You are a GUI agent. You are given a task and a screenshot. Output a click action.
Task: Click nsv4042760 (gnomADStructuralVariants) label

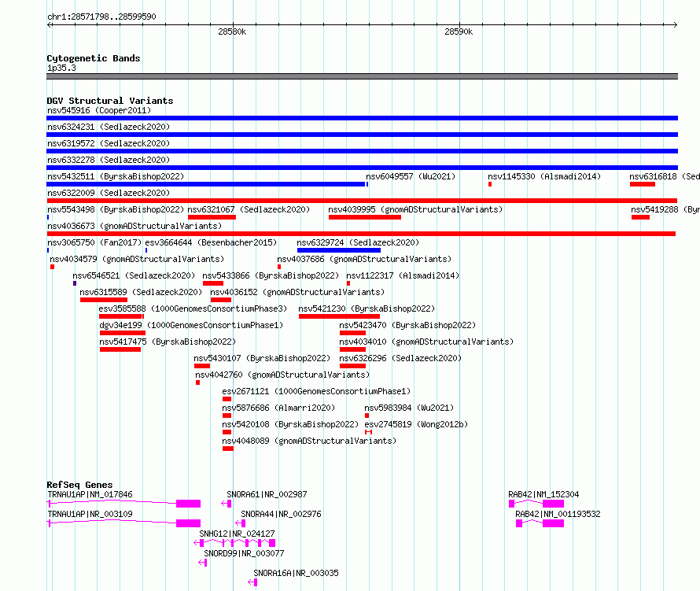(282, 375)
